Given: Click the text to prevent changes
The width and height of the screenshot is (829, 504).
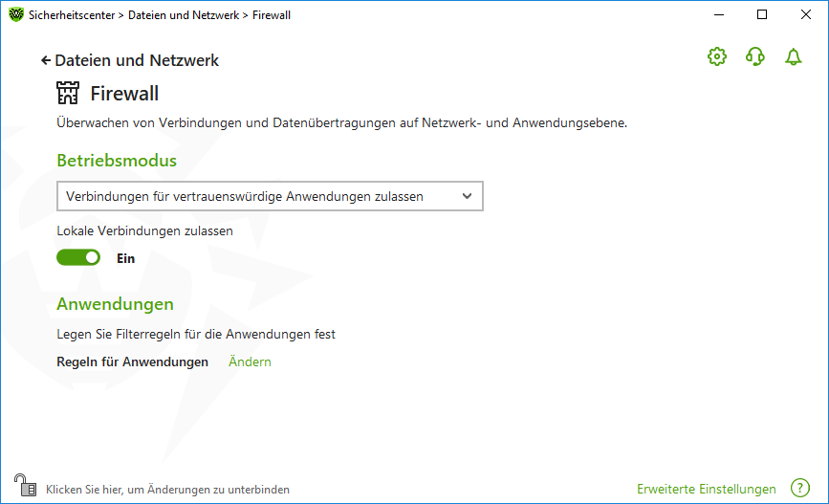Looking at the screenshot, I should [167, 490].
